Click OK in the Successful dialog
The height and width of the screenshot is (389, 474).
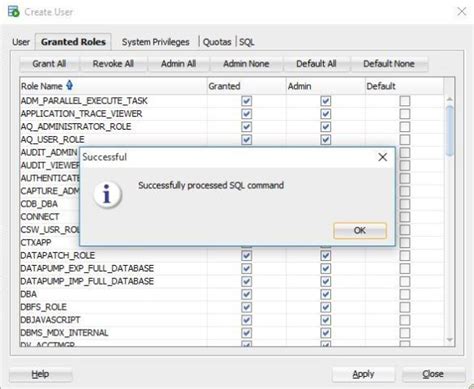(360, 230)
